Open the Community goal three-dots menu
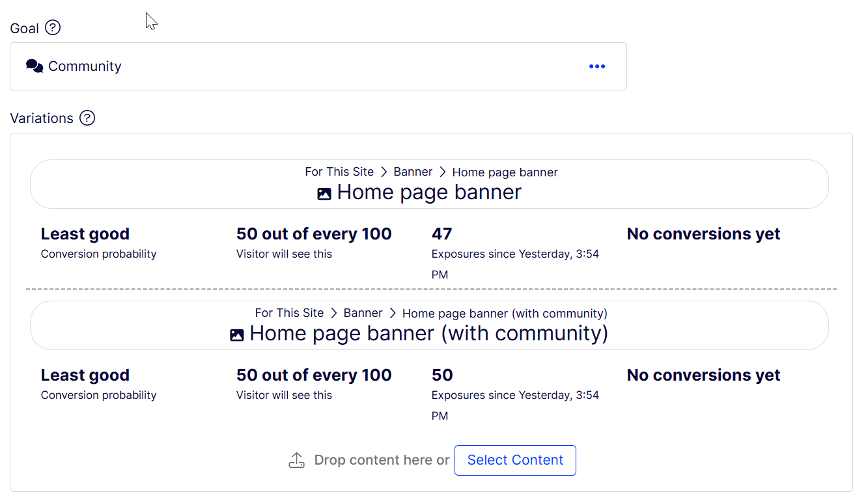868x503 pixels. (597, 66)
